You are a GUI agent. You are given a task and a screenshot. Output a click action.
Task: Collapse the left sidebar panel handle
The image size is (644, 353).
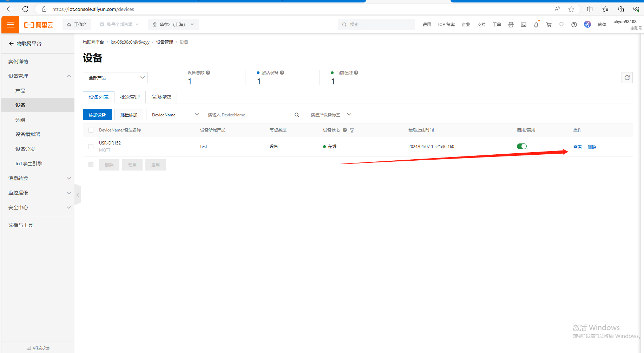[x=78, y=194]
